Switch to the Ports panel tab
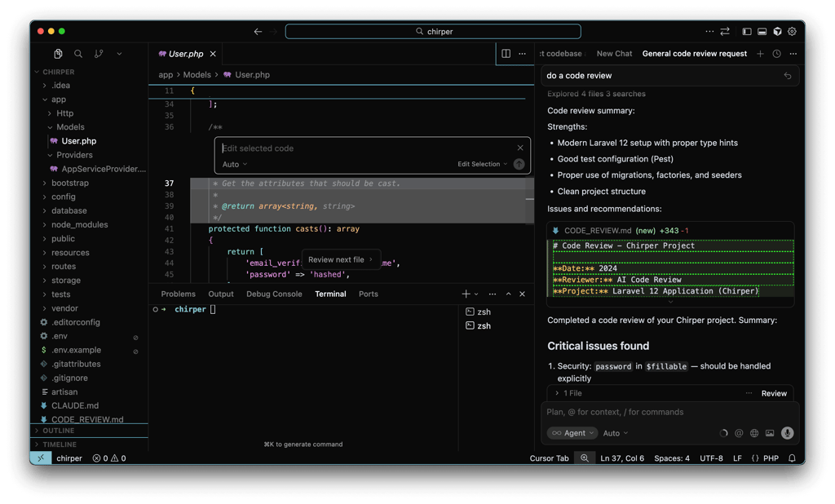 click(x=368, y=294)
